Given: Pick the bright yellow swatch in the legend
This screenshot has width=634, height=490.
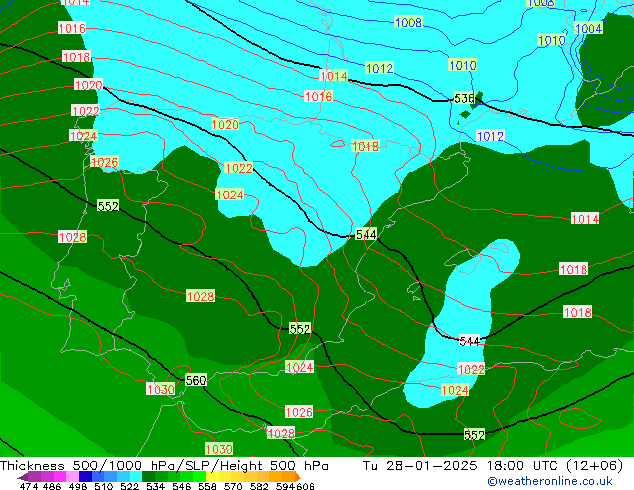Looking at the screenshot, I should [212, 477].
